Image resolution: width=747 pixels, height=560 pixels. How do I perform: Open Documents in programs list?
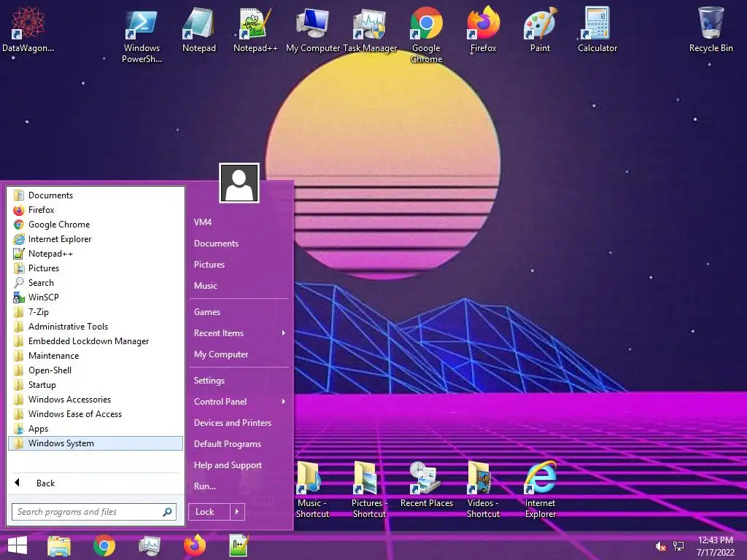click(x=96, y=195)
